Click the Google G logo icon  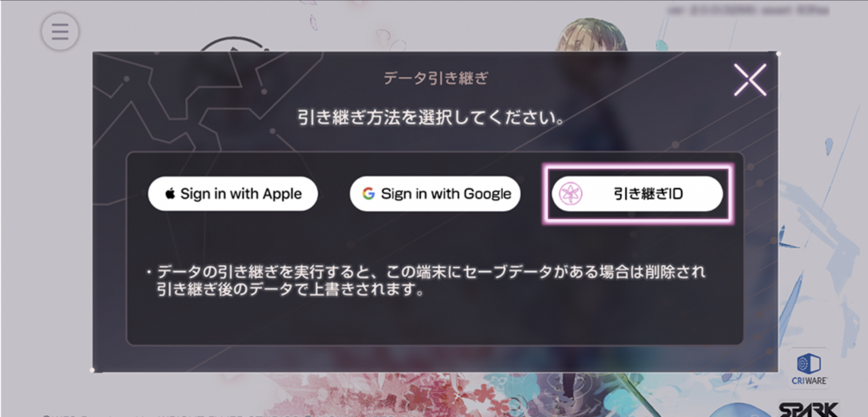pos(368,194)
